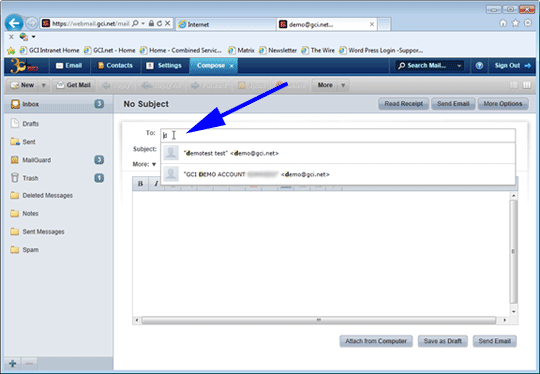The height and width of the screenshot is (374, 540).
Task: Remove folder with the minus icon
Action: 29,363
